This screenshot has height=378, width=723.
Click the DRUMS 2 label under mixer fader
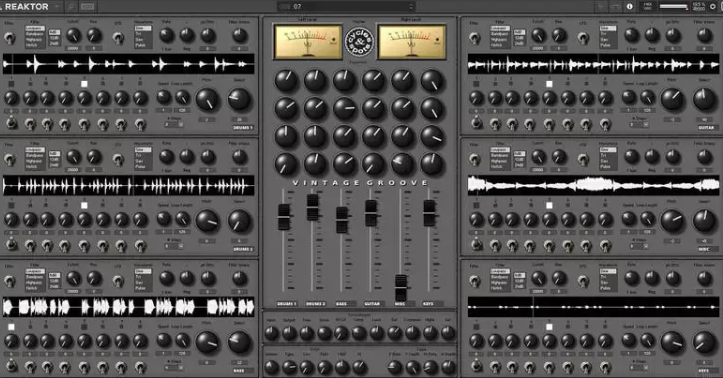(315, 304)
